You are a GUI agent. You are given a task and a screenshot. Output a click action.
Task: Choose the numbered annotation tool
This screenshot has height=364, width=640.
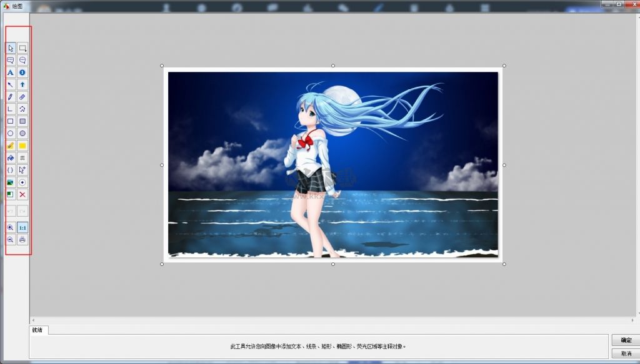pos(22,72)
